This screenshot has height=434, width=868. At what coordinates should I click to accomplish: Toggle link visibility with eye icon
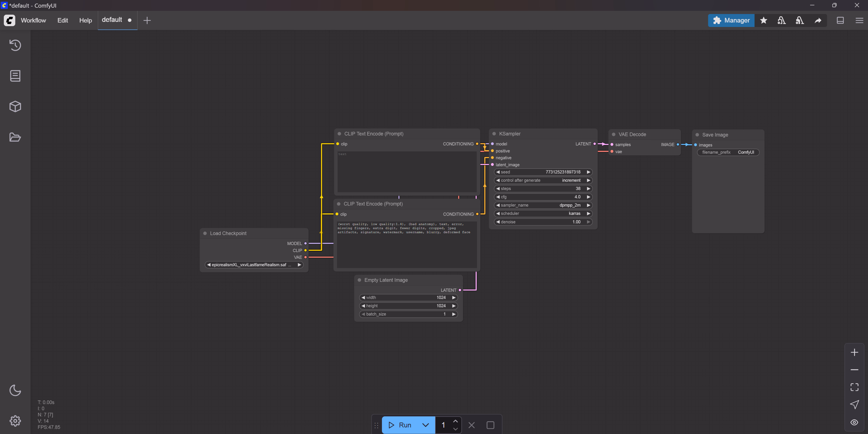pos(854,422)
